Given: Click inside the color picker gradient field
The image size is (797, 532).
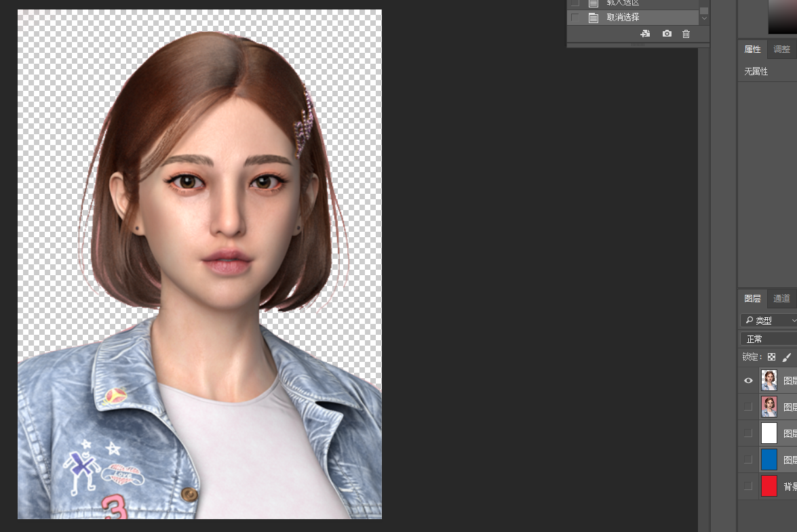Looking at the screenshot, I should pos(783,17).
